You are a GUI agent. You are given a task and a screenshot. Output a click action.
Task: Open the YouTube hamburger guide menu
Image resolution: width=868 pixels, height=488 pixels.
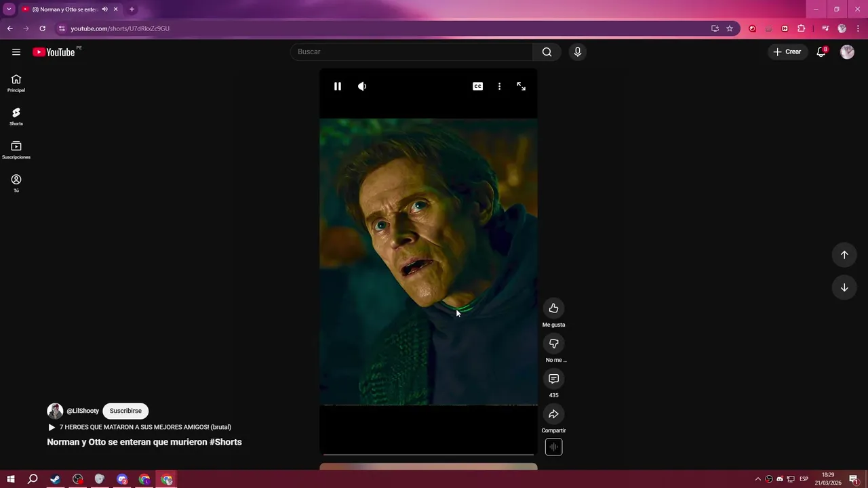[x=16, y=52]
